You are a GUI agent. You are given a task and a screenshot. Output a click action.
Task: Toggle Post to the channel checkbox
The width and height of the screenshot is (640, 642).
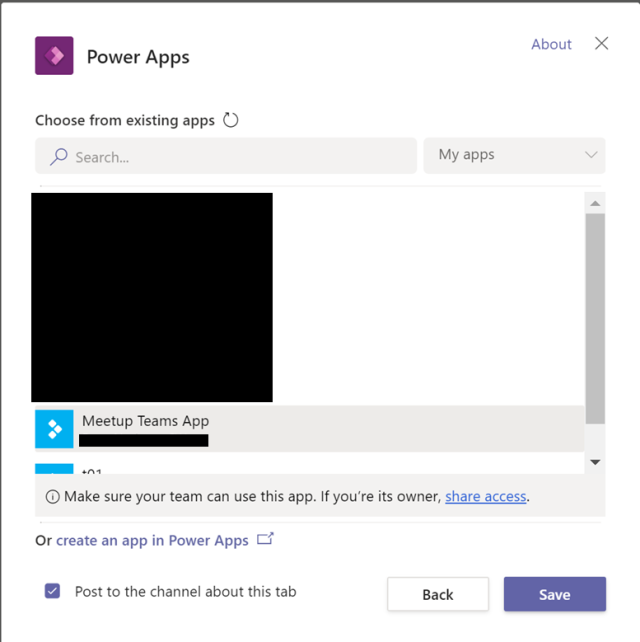pos(52,591)
